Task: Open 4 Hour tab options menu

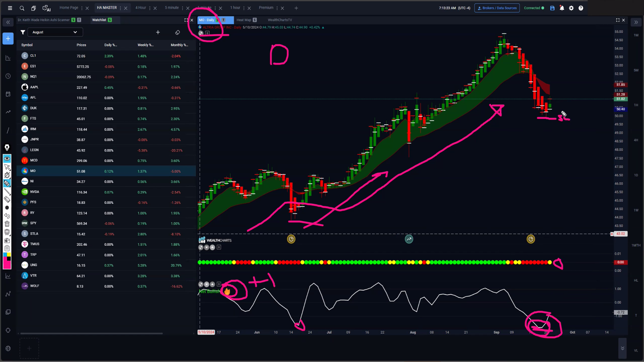Action: pyautogui.click(x=150, y=8)
